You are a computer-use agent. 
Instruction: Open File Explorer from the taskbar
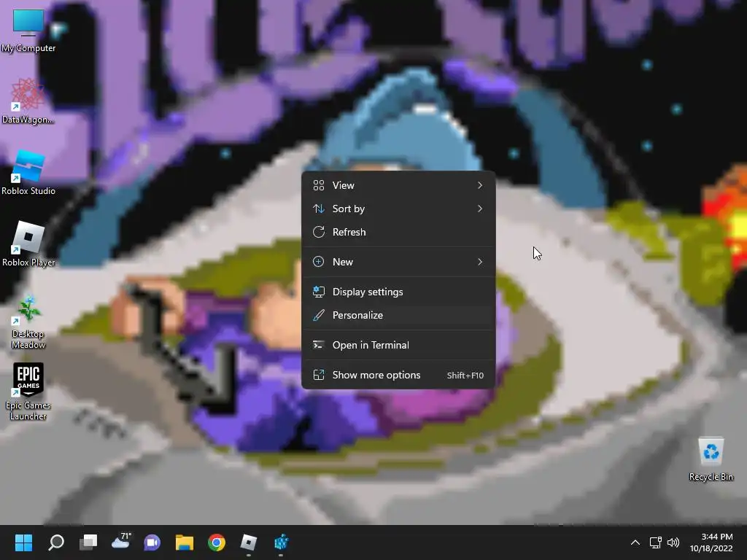coord(185,542)
